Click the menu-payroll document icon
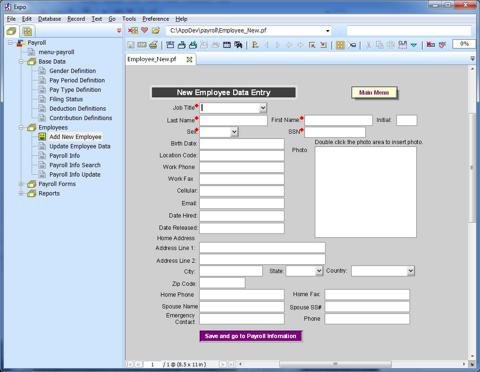480x372 pixels. click(x=31, y=52)
